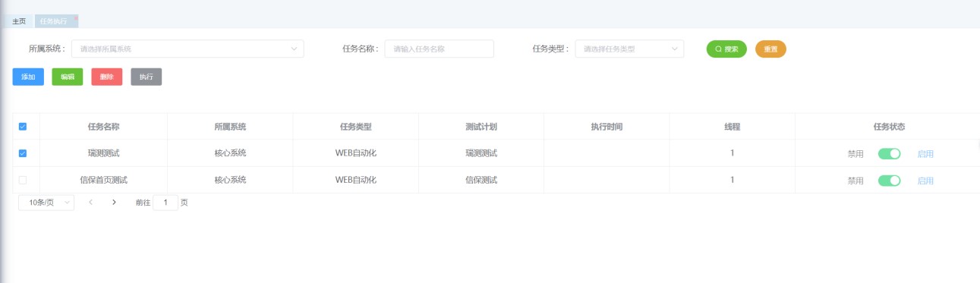
Task: Click 启用 in the 信保首页测试 row
Action: [925, 181]
